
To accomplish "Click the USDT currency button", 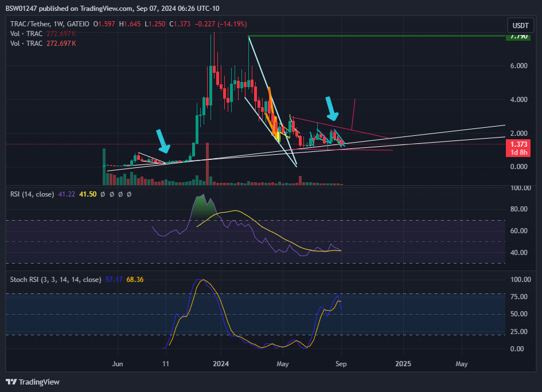I will [x=520, y=26].
